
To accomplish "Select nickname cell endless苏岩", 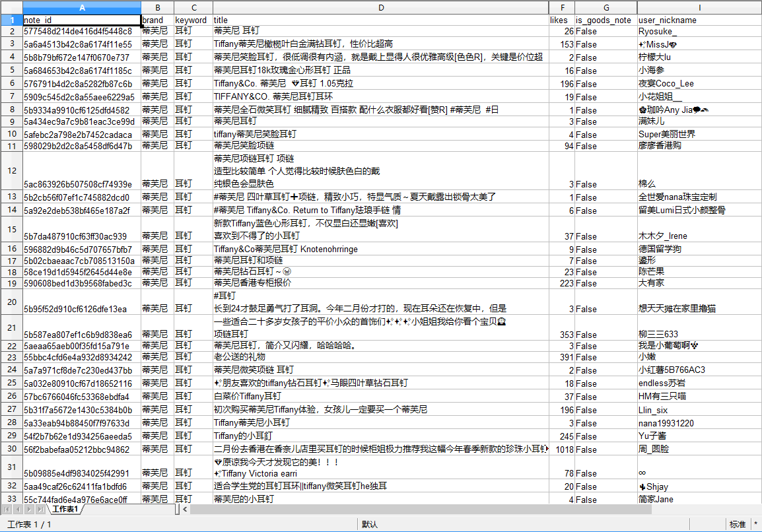I will coord(699,383).
